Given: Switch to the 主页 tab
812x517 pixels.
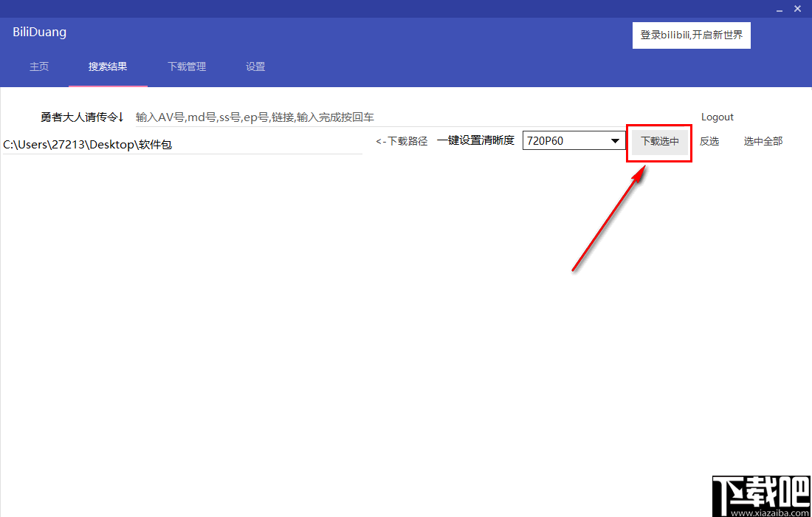Looking at the screenshot, I should coord(39,66).
